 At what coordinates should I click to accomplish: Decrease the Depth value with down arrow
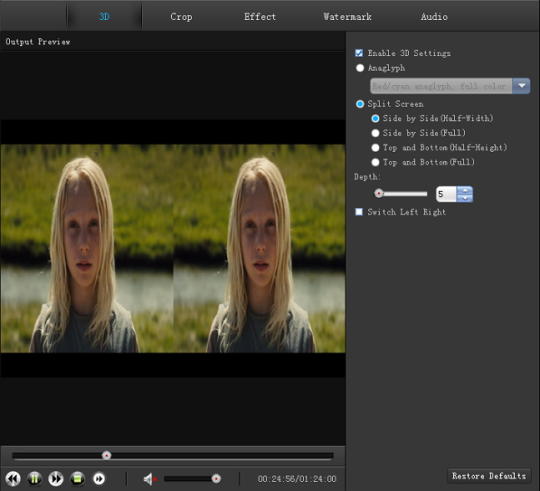tap(465, 198)
